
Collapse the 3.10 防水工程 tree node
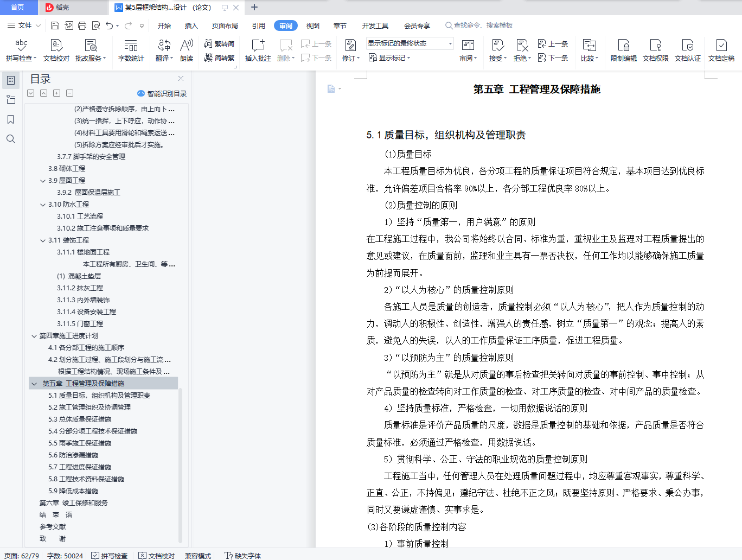tap(43, 205)
